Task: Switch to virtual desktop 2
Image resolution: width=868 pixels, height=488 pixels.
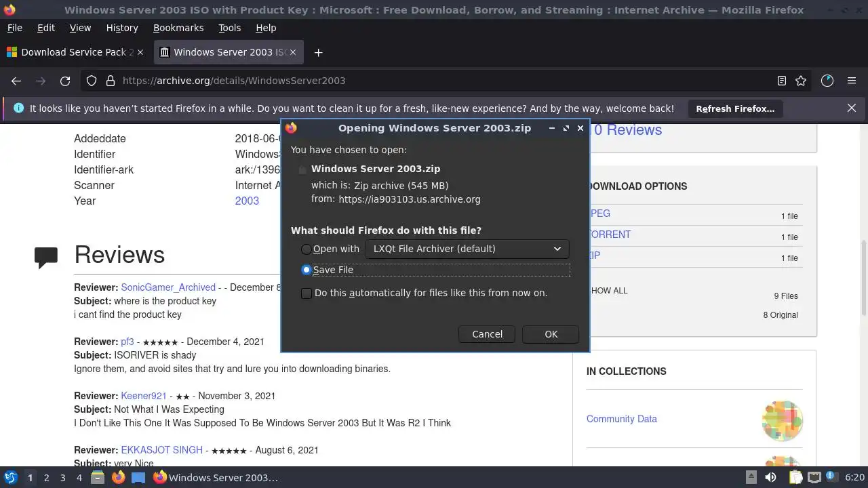Action: [46, 478]
